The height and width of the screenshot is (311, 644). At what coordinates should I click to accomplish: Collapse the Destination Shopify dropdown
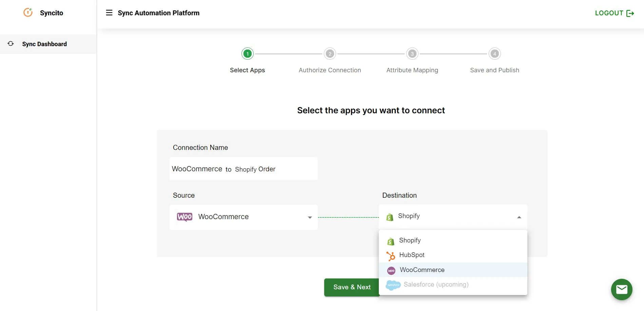519,217
